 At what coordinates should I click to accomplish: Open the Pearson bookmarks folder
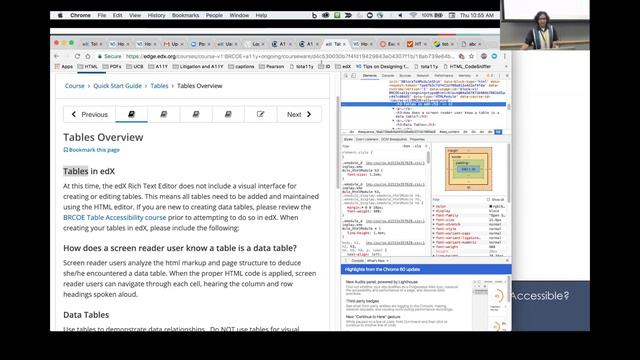271,67
